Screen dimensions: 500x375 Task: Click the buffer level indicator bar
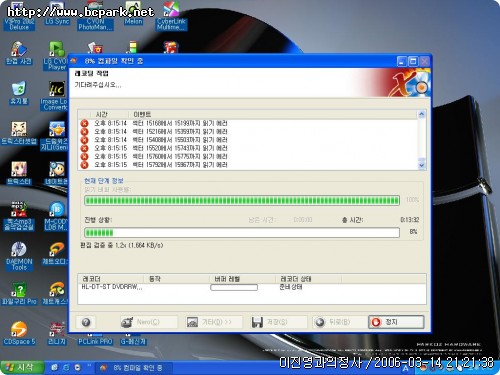[x=234, y=287]
